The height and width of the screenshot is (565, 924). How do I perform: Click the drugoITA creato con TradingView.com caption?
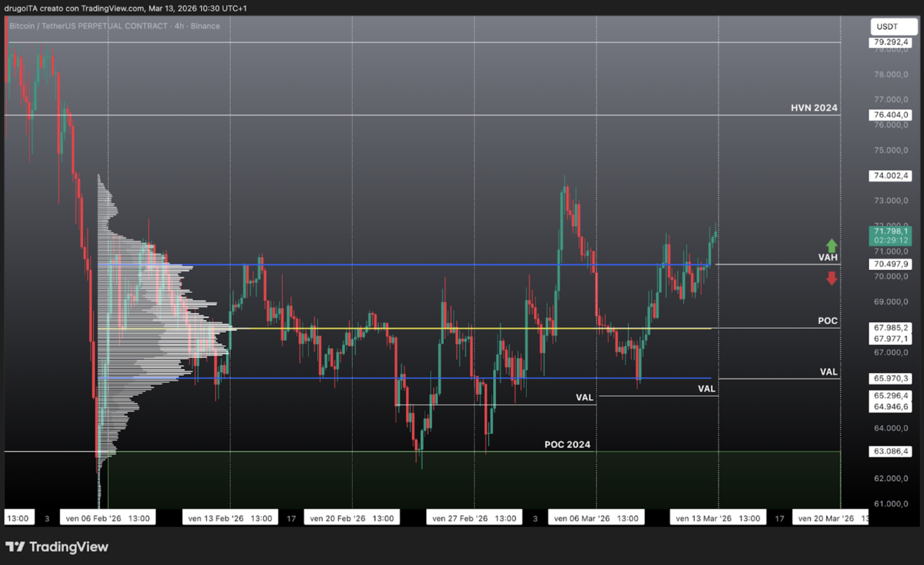point(126,8)
